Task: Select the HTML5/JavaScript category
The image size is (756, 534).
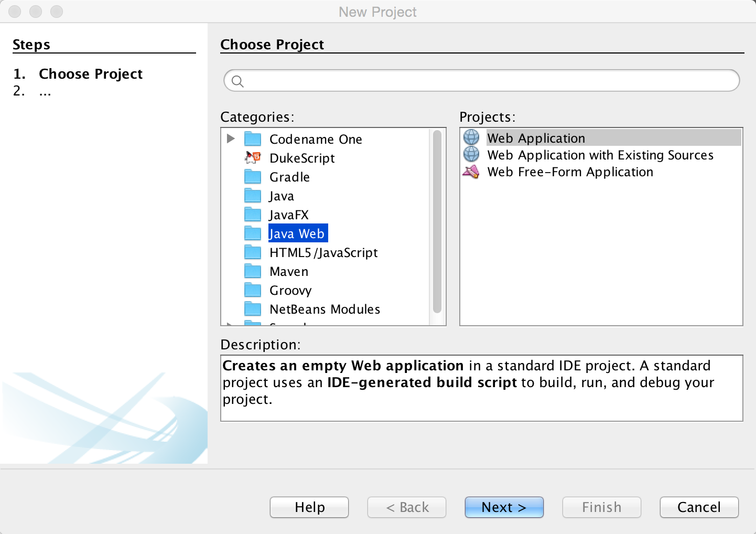Action: coord(323,252)
